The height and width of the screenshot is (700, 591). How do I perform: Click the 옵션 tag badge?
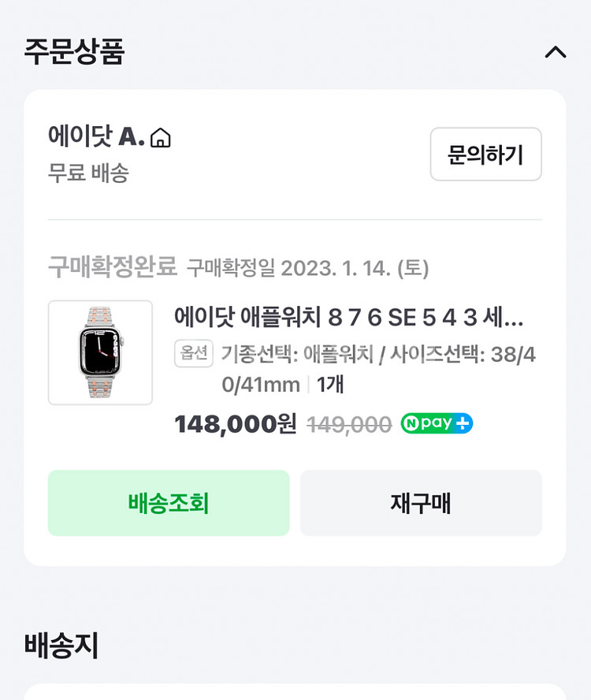click(x=194, y=354)
